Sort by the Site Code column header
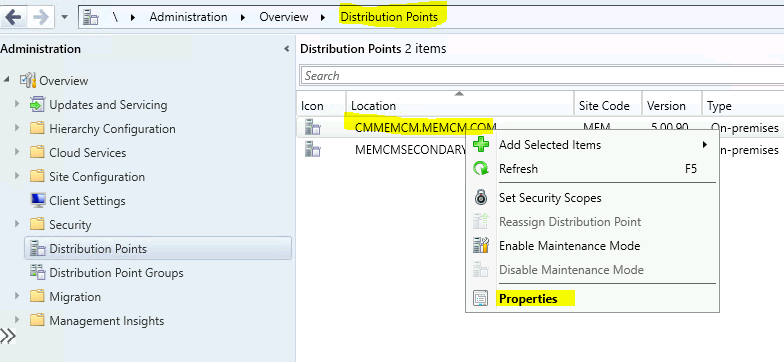The width and height of the screenshot is (784, 362). point(608,106)
